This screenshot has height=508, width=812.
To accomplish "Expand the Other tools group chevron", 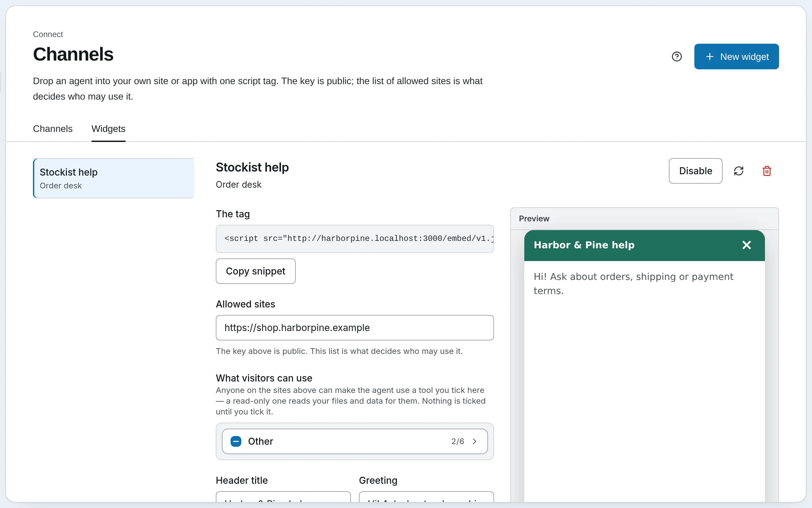I will point(475,441).
